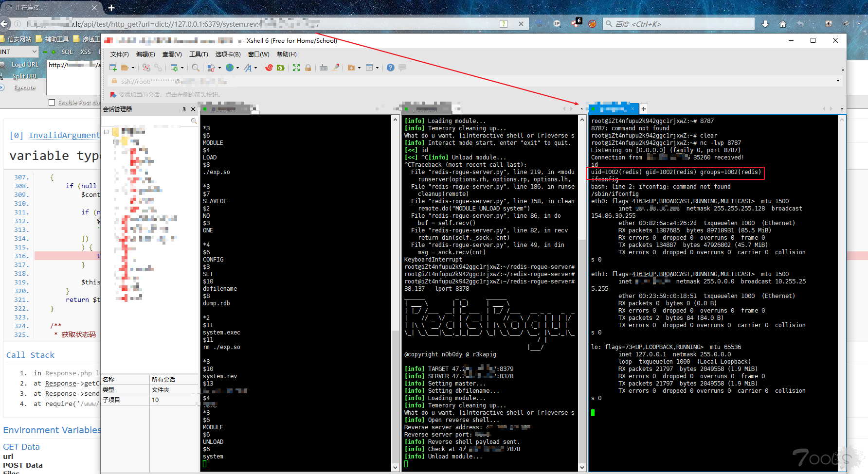868x474 pixels.
Task: Open the SQL dropdown menu
Action: (68, 52)
